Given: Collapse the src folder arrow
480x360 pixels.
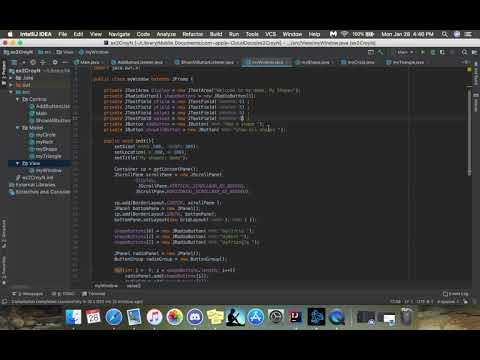Looking at the screenshot, I should tap(11, 92).
